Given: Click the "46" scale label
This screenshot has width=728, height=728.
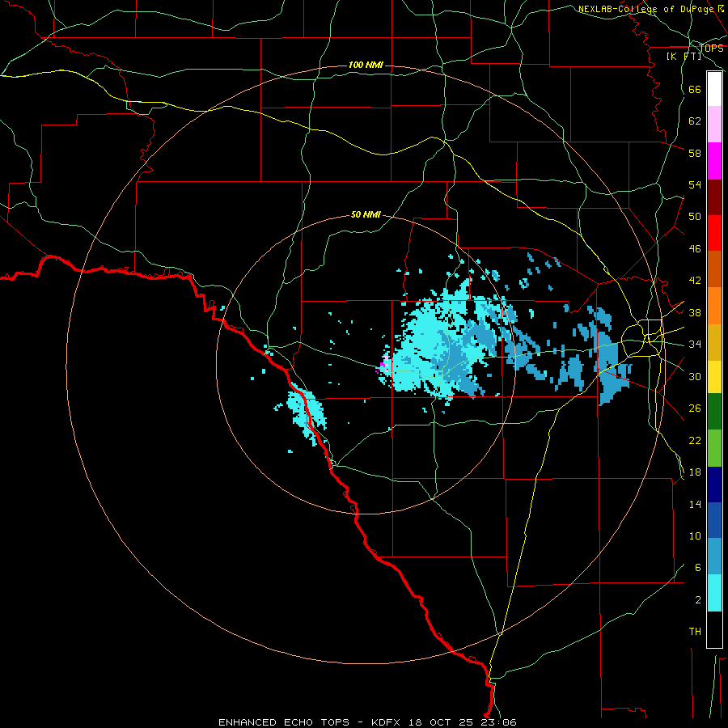Looking at the screenshot, I should [695, 249].
